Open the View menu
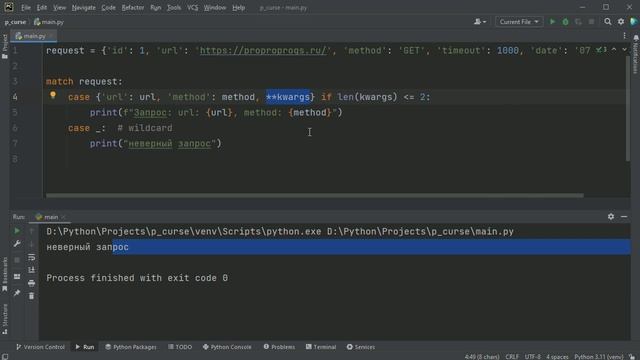This screenshot has width=640, height=360. point(60,7)
